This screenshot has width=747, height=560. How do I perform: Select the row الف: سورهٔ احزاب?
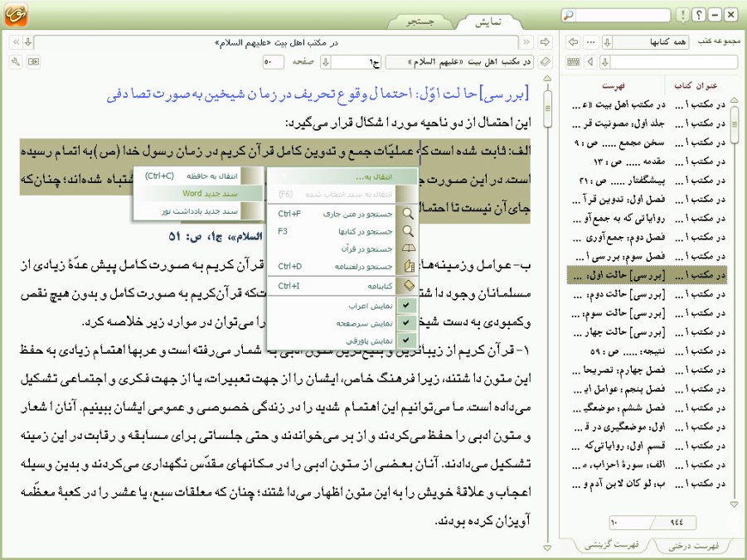[x=647, y=464]
